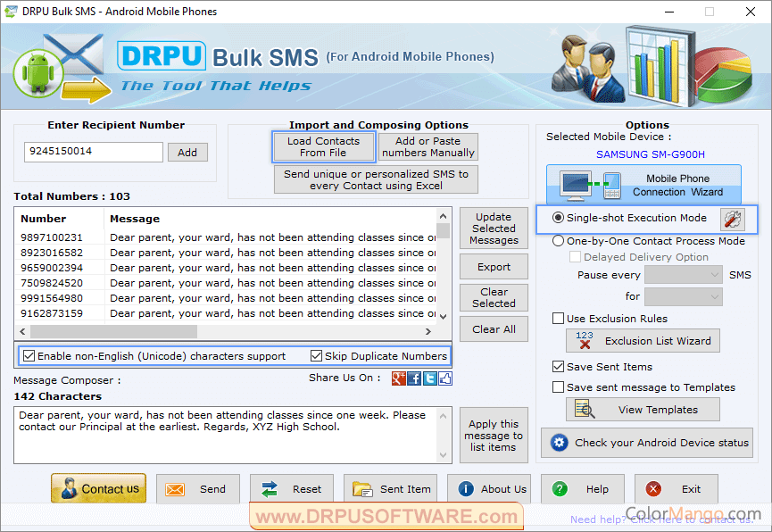The width and height of the screenshot is (772, 532).
Task: Click the About Us info icon
Action: point(466,488)
